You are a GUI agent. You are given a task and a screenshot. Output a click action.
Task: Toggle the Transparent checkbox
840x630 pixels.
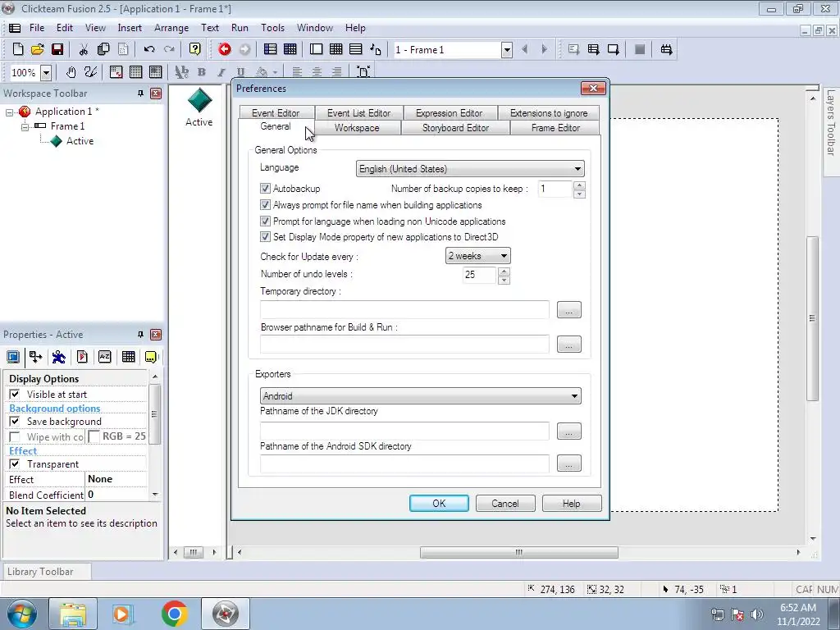coord(15,464)
